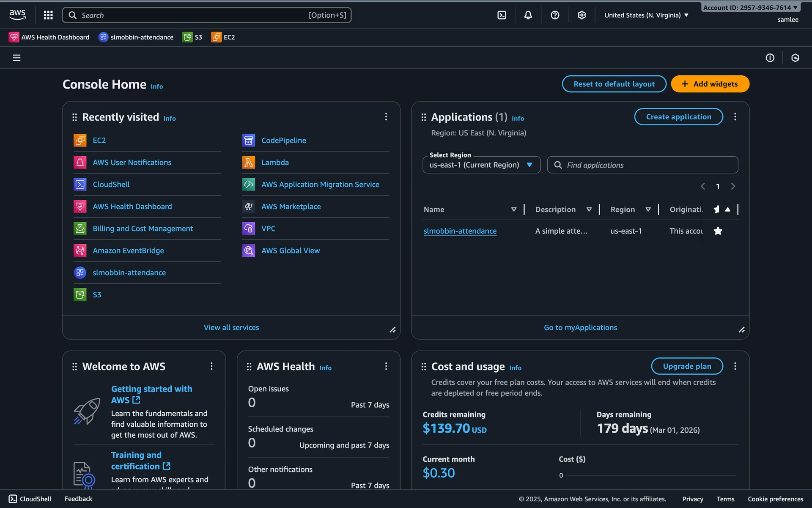This screenshot has height=508, width=812.
Task: Toggle favorite star for slmobbin-attendance application
Action: click(x=718, y=231)
